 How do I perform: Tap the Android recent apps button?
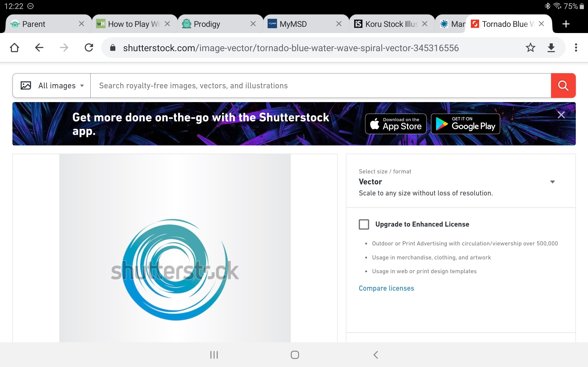pyautogui.click(x=214, y=355)
